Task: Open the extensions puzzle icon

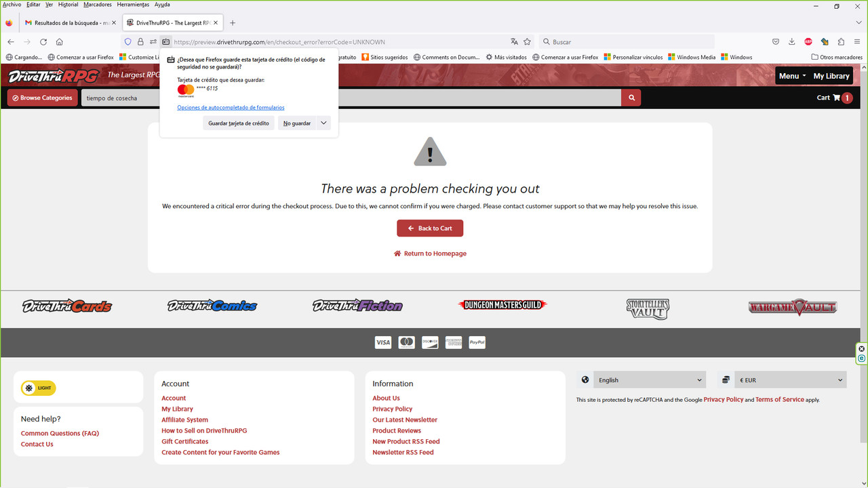Action: (841, 41)
